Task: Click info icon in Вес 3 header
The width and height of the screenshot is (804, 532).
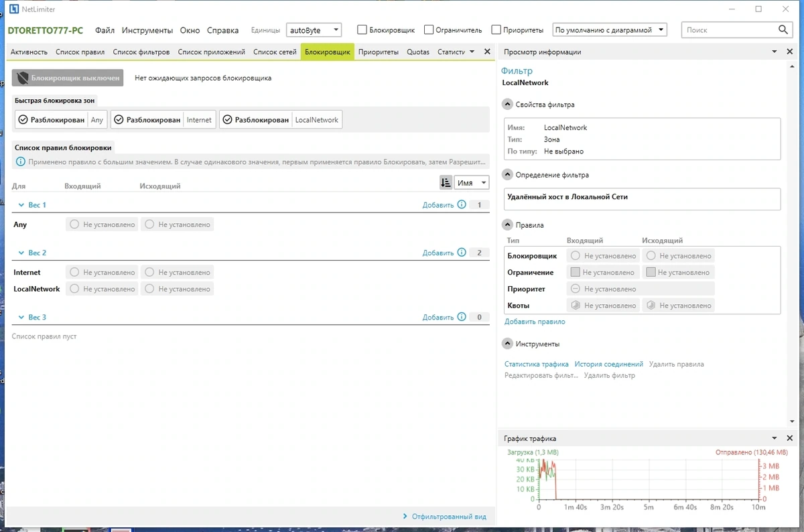Action: (462, 317)
